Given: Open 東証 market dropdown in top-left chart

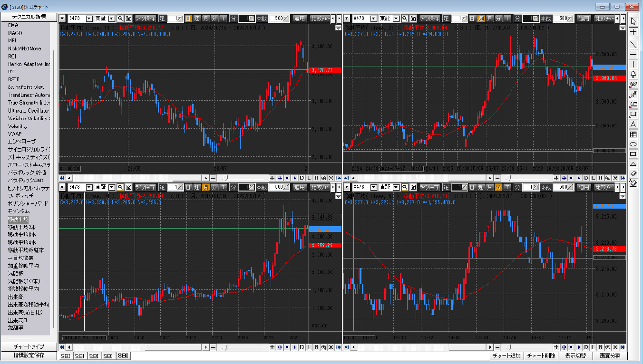Looking at the screenshot, I should point(112,19).
